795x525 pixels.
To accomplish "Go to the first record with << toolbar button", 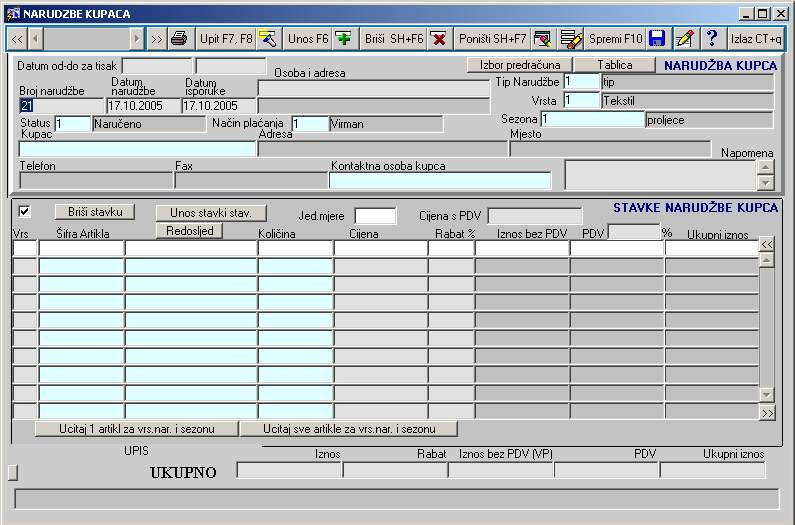I will click(17, 39).
